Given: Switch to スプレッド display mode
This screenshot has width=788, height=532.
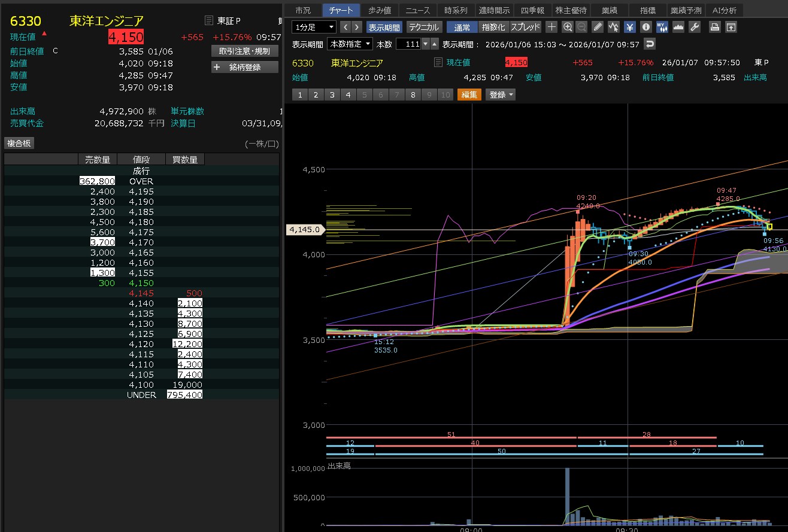Looking at the screenshot, I should click(525, 27).
